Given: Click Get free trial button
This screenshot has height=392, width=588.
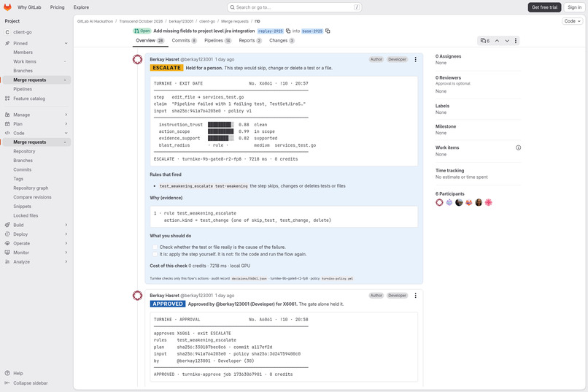Looking at the screenshot, I should click(x=544, y=7).
